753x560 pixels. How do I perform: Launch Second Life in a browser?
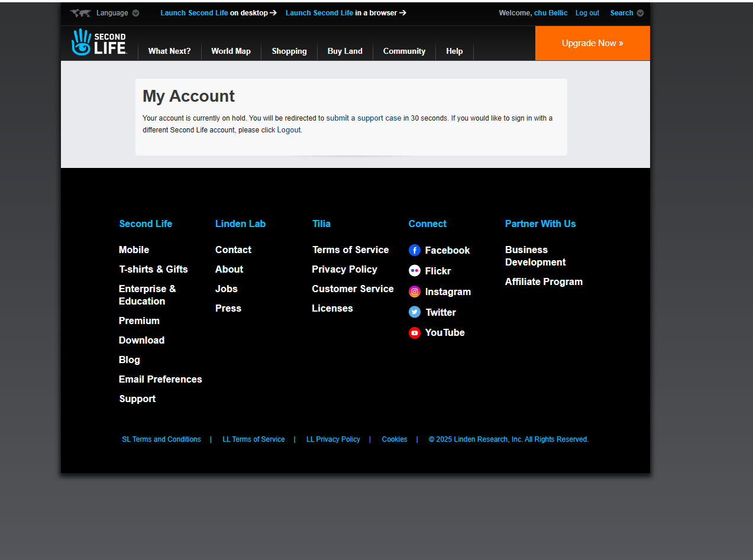click(x=345, y=13)
